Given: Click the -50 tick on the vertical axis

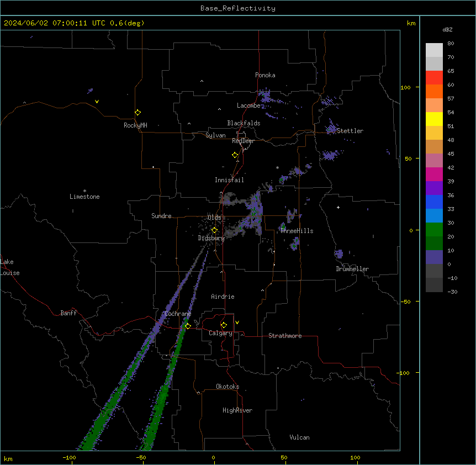Looking at the screenshot, I should pyautogui.click(x=405, y=302).
